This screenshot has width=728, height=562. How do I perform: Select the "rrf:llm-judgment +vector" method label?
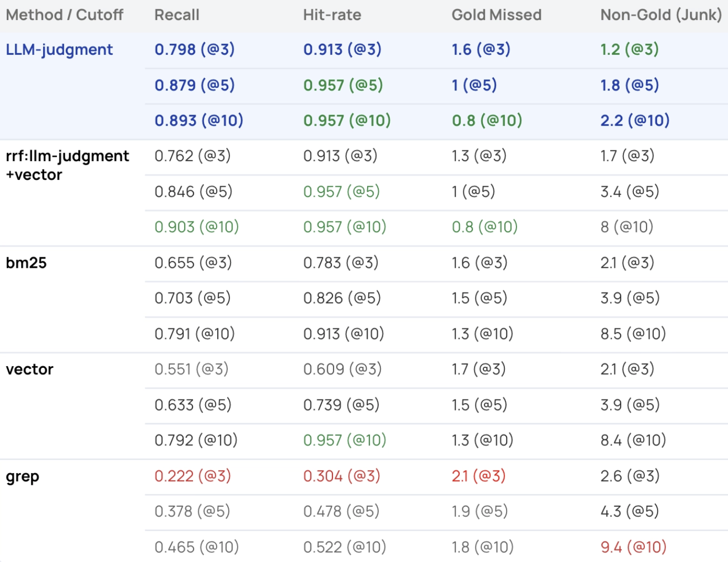[67, 165]
